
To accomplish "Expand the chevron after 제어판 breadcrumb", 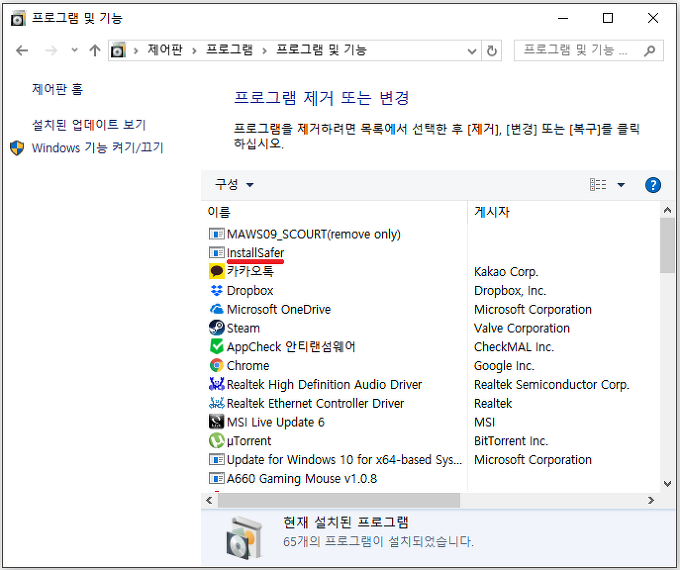I will point(194,51).
